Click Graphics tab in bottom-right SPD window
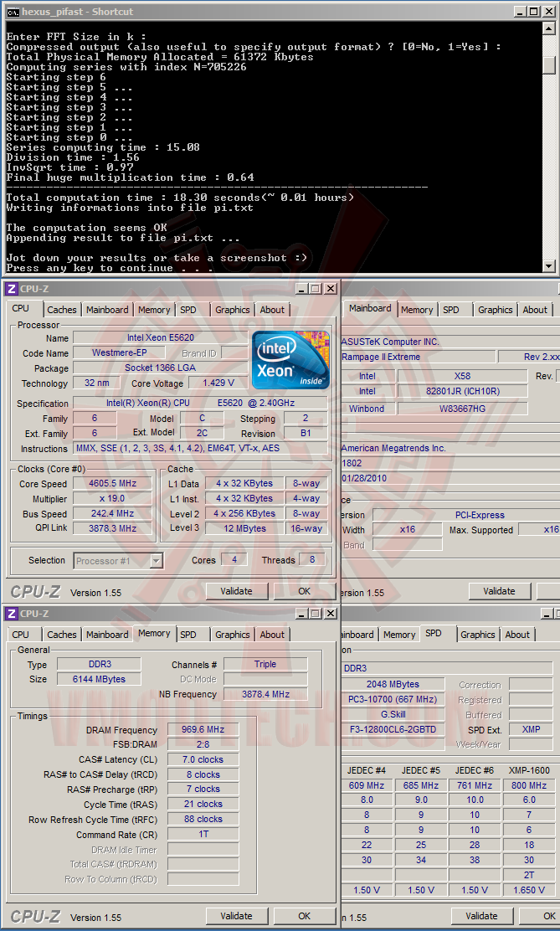The width and height of the screenshot is (560, 931). click(x=477, y=634)
